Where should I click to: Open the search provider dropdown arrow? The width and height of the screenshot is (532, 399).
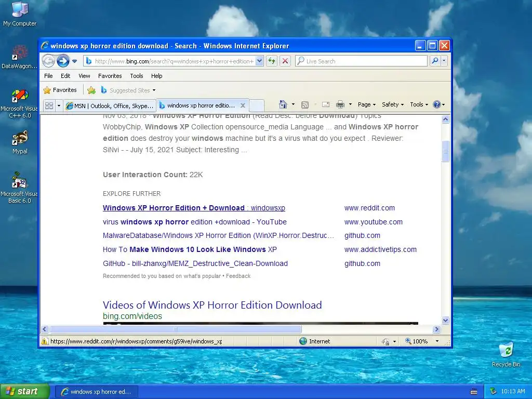pos(444,61)
